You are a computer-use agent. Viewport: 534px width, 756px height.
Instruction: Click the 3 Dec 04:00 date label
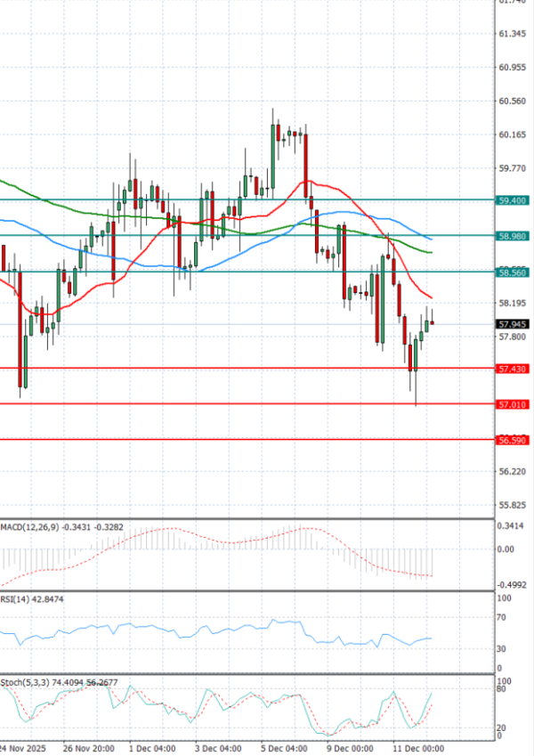(220, 748)
